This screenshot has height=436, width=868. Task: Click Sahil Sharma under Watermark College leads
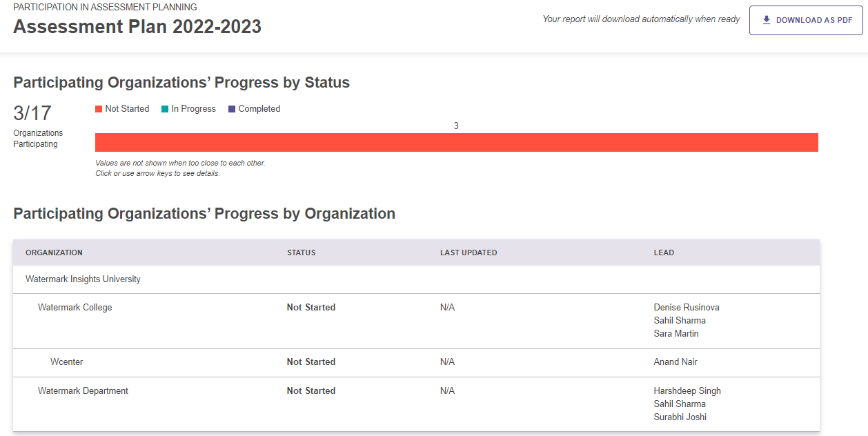[x=680, y=321]
